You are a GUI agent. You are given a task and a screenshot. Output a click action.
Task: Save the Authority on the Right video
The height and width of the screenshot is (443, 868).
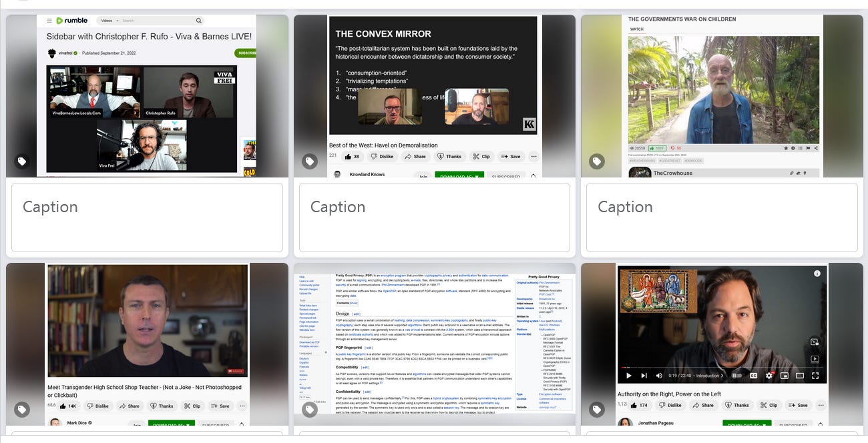pyautogui.click(x=798, y=405)
